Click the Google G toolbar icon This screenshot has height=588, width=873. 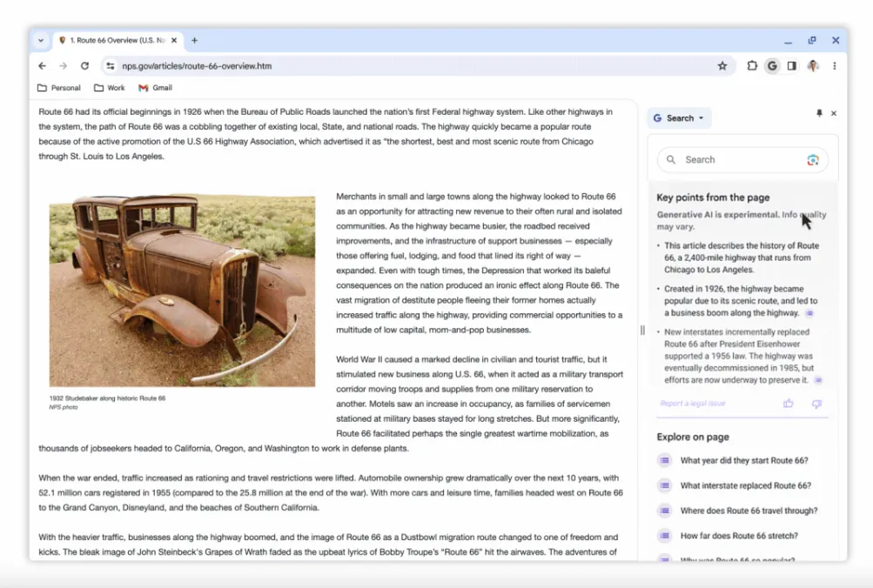tap(772, 65)
